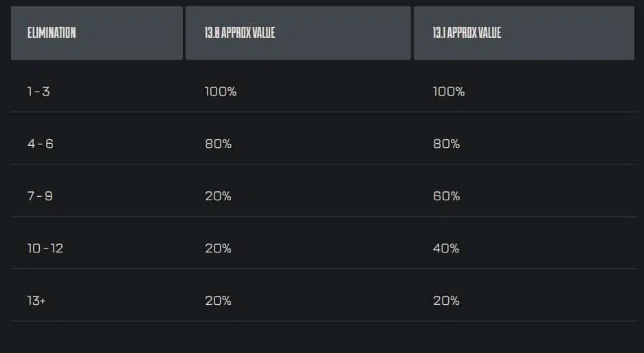Click the 40% value in 13.1 column
Viewport: 644px width, 353px height.
pos(446,248)
